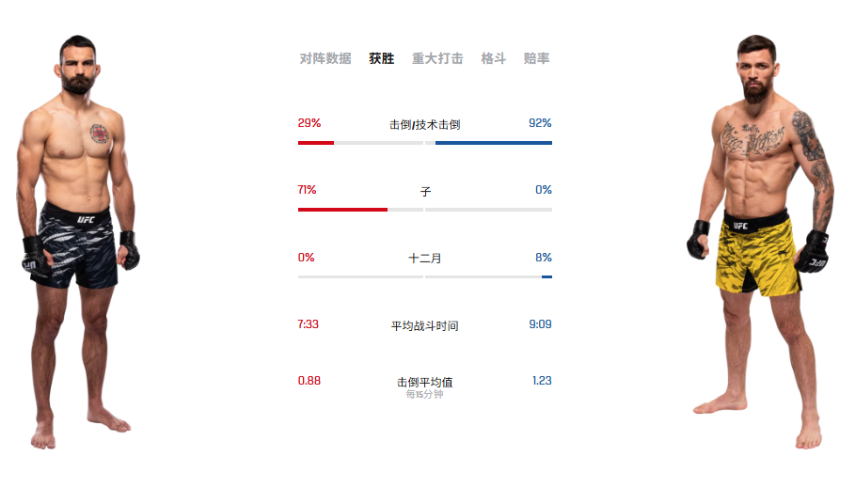
Task: Click the 十二月 stat label
Action: (425, 258)
